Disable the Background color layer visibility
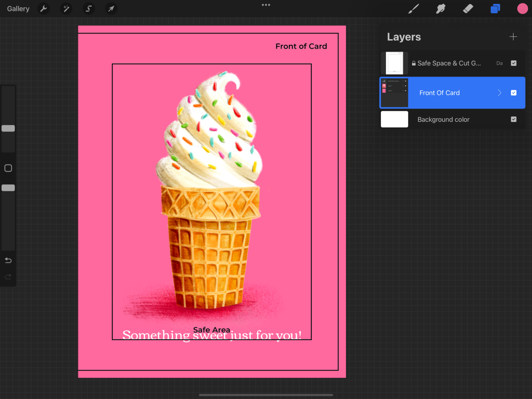This screenshot has height=399, width=532. [x=514, y=119]
